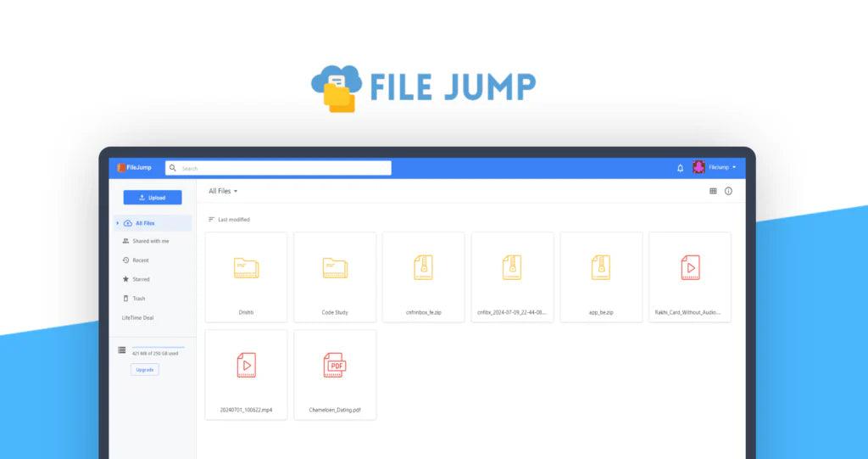Go to Shared with me
Viewport: 868px width, 459px height.
(x=150, y=241)
